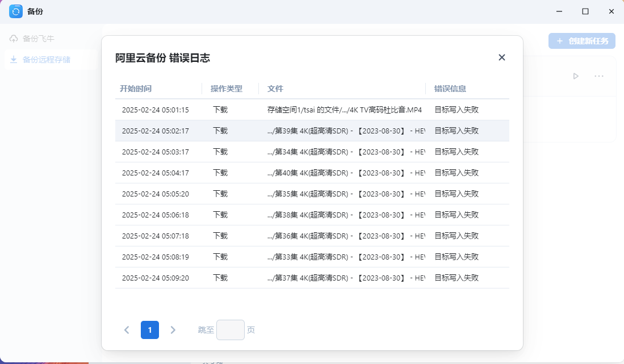Select page 1 in pagination
This screenshot has width=624, height=364.
[150, 330]
